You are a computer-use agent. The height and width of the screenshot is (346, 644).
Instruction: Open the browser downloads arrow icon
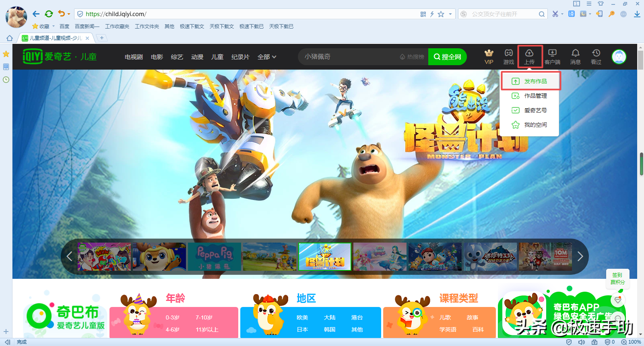click(637, 14)
